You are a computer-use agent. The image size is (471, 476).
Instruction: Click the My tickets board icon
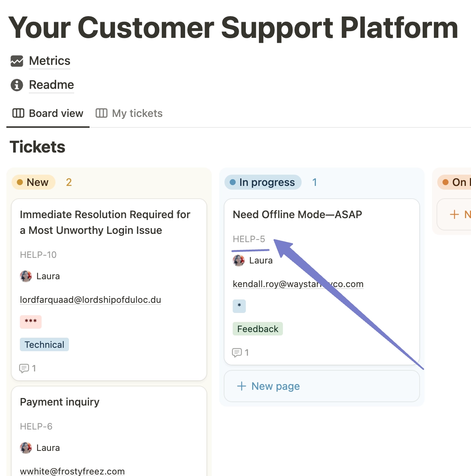coord(102,113)
